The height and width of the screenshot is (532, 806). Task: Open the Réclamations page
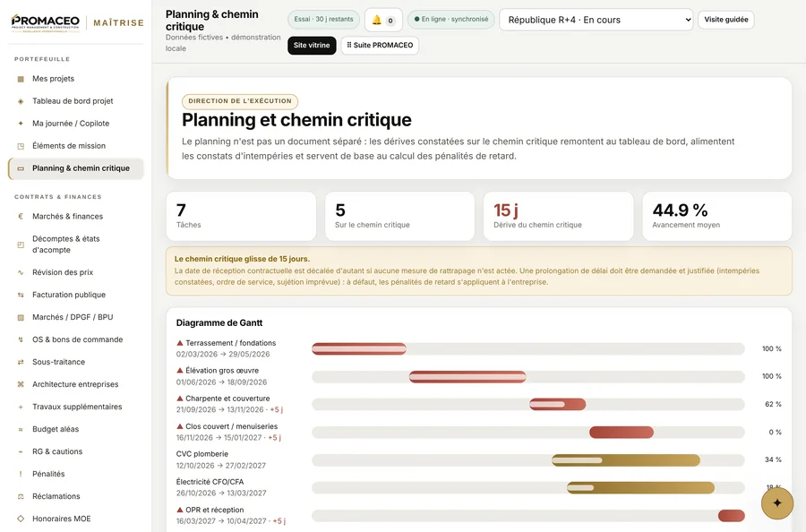76,496
